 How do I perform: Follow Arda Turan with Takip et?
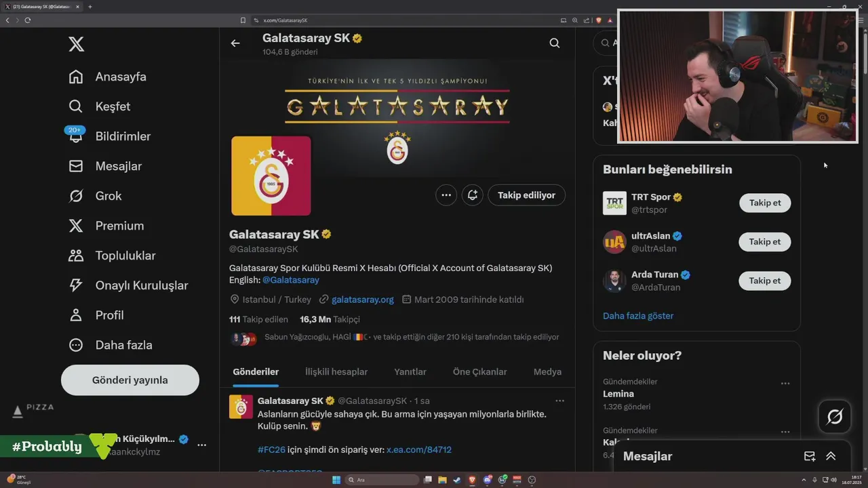[x=765, y=281]
